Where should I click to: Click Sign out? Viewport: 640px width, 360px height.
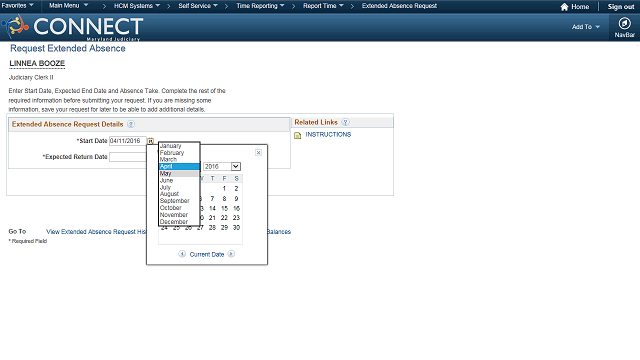coord(621,7)
